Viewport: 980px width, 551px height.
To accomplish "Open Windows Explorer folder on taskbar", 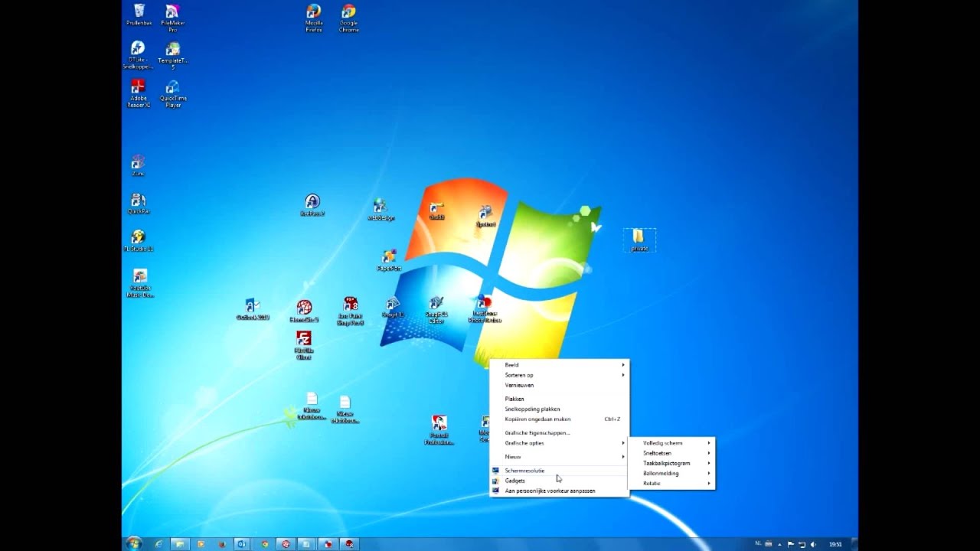I will point(180,544).
